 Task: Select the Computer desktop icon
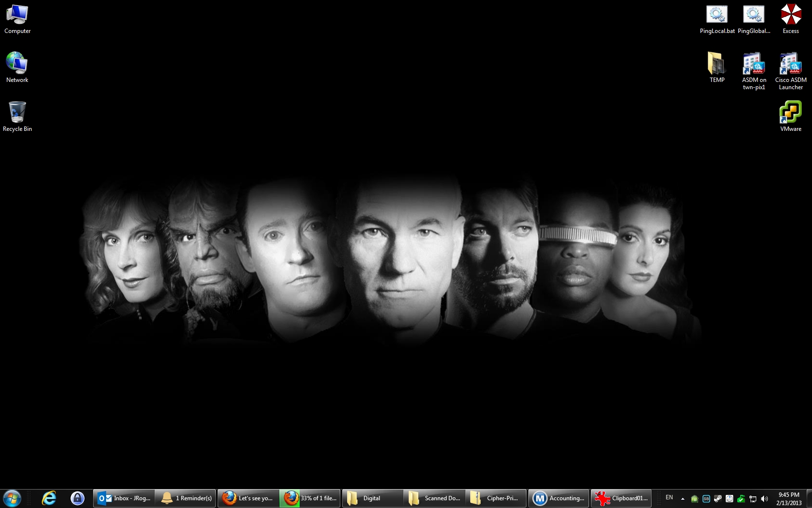[17, 19]
